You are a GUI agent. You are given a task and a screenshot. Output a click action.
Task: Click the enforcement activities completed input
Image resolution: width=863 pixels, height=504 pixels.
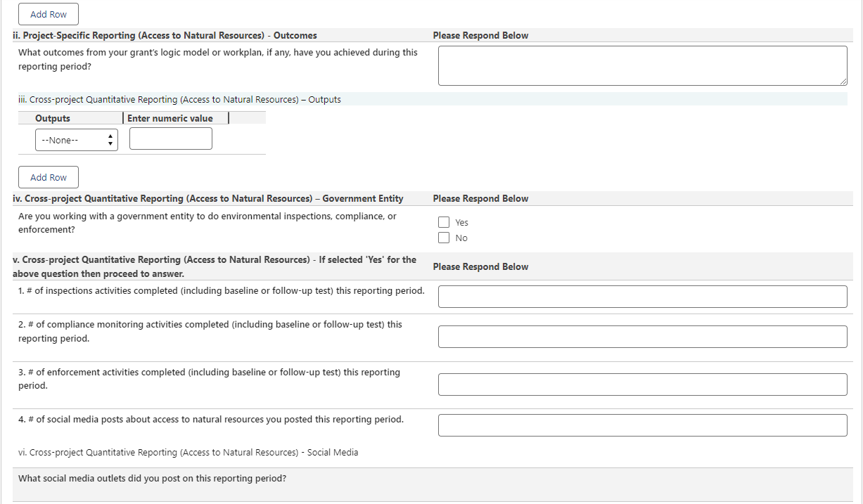coord(641,385)
